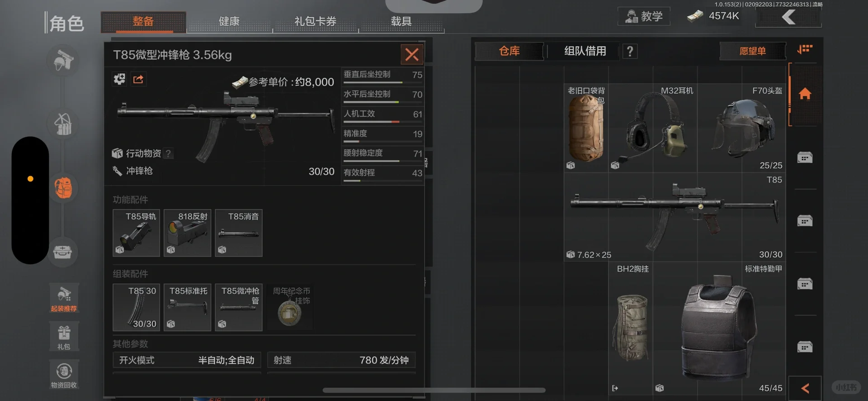The image size is (868, 401).
Task: Click the share icon beside the weapon
Action: (x=138, y=80)
